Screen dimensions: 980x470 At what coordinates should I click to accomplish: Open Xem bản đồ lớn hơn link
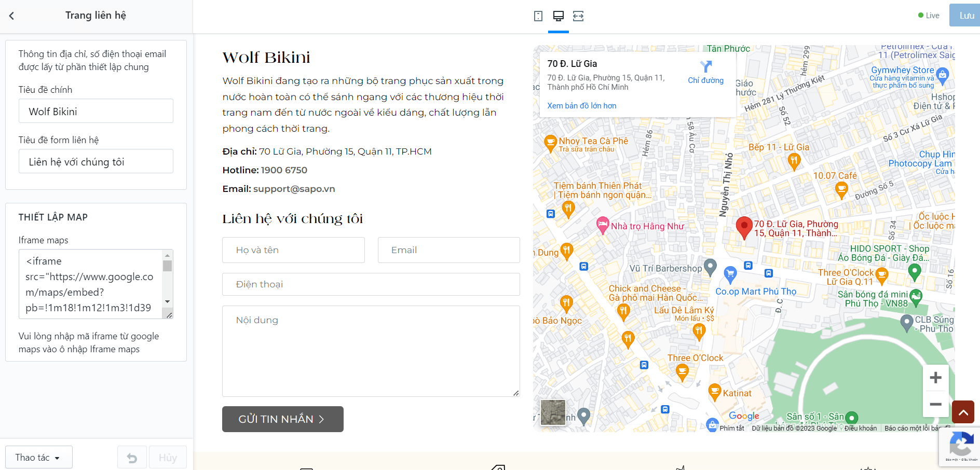click(x=582, y=106)
